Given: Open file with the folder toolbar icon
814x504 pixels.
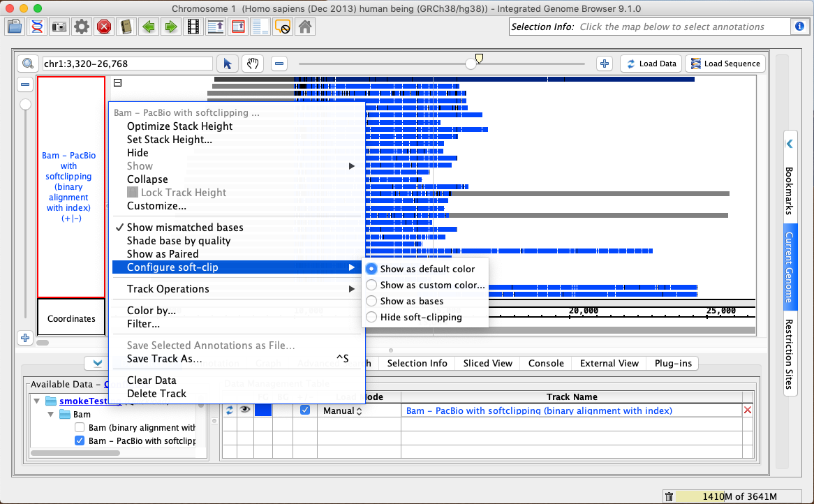Looking at the screenshot, I should coord(15,27).
